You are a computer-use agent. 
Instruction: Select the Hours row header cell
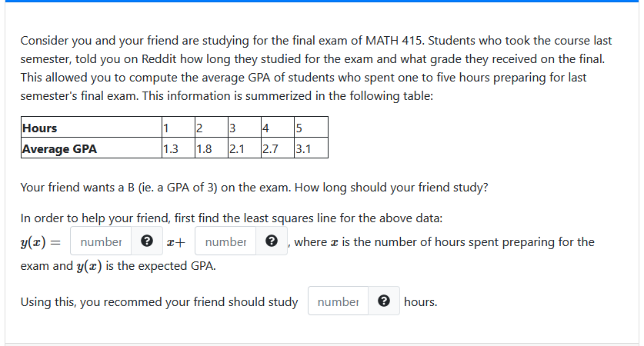coord(92,127)
